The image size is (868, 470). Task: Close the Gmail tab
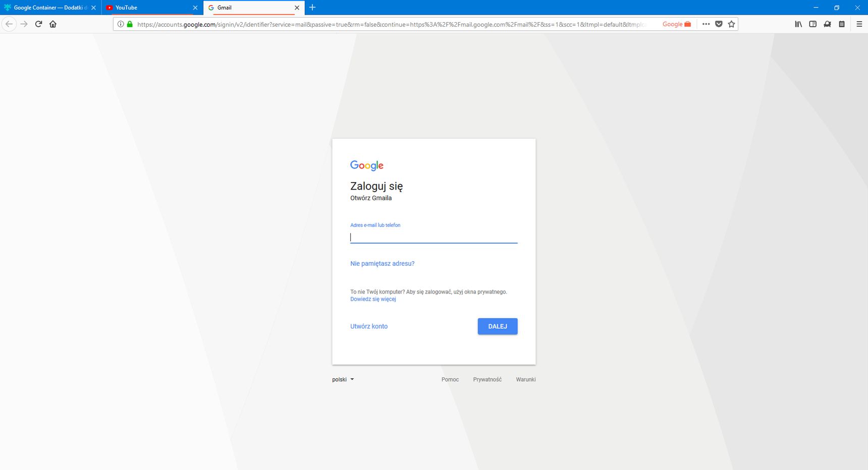[297, 8]
